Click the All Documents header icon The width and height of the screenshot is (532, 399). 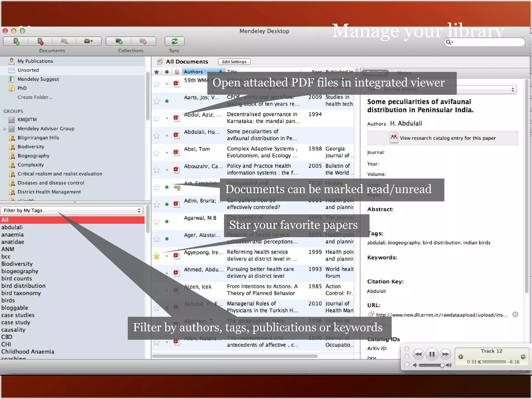160,62
